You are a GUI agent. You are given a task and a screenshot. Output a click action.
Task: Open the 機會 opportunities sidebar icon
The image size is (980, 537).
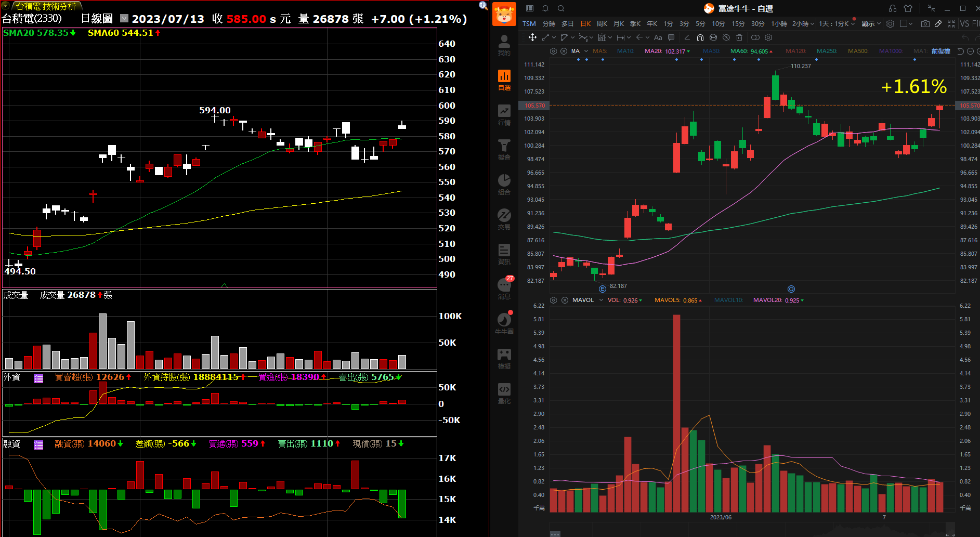(x=504, y=150)
